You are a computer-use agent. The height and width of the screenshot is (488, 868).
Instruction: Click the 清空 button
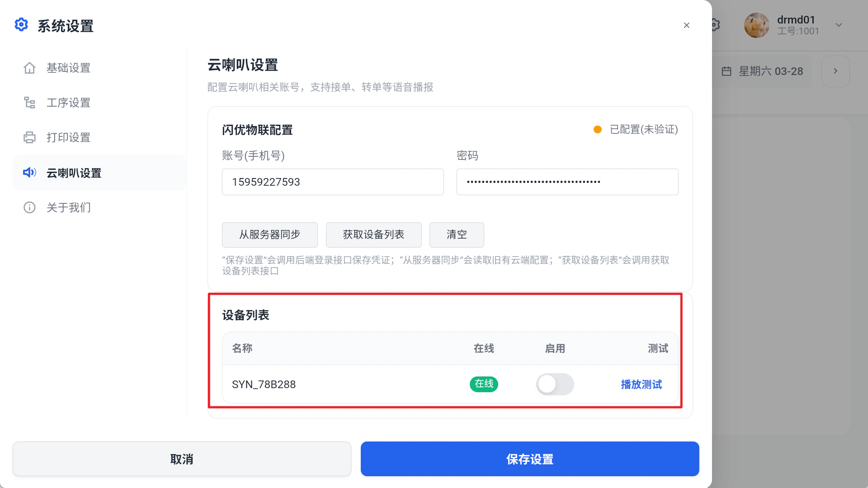(x=457, y=235)
